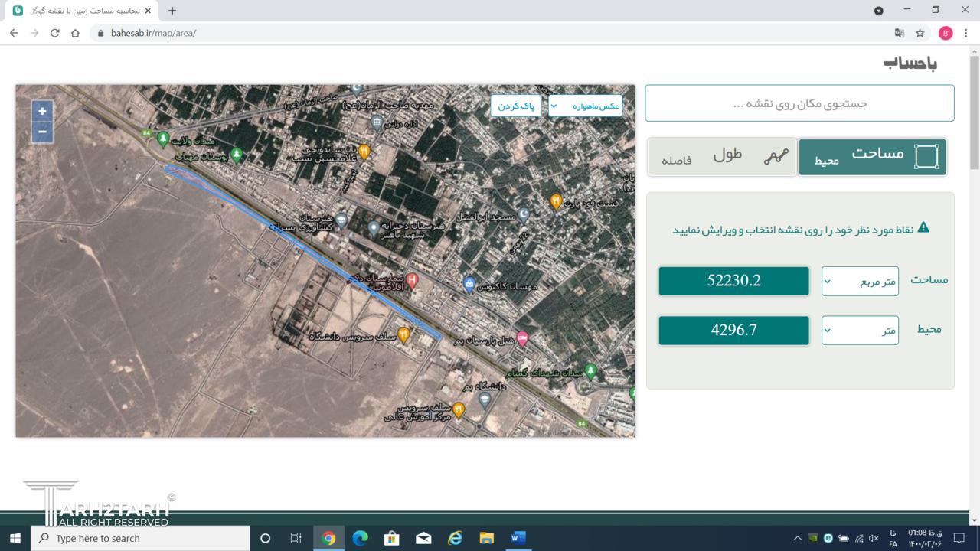Click the Hotel Parsian Bam pink marker
Screen dimensions: 980x551
[522, 338]
